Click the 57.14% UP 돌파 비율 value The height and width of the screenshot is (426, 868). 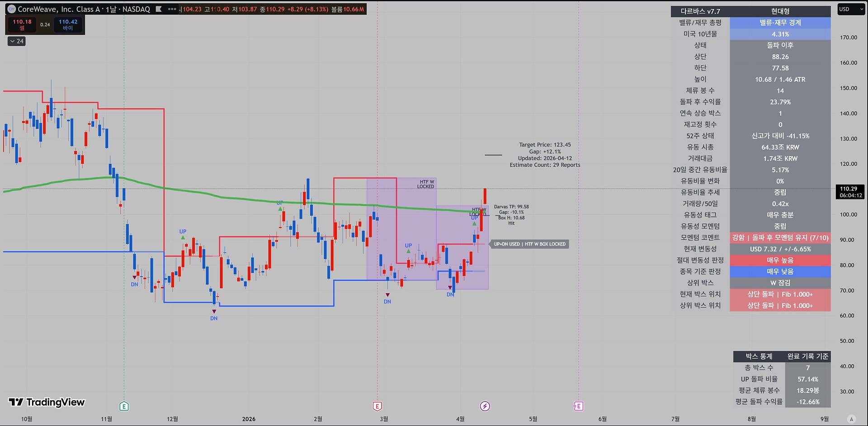808,379
